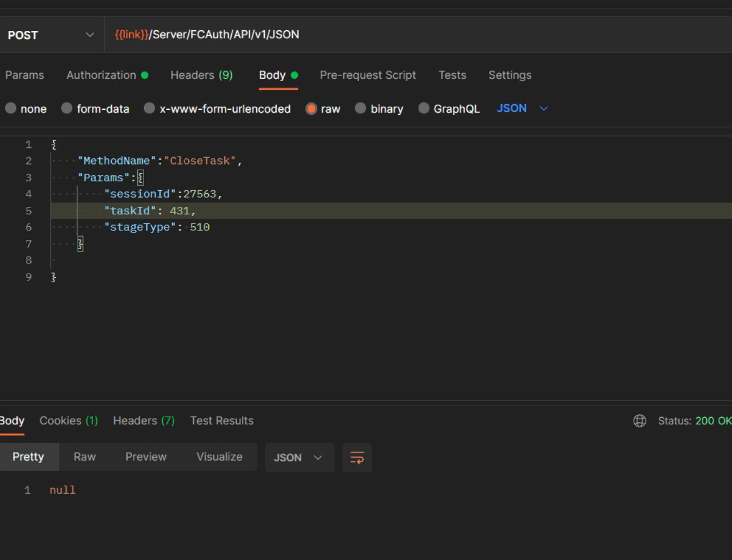Click the stageType value 510
732x560 pixels.
point(200,227)
